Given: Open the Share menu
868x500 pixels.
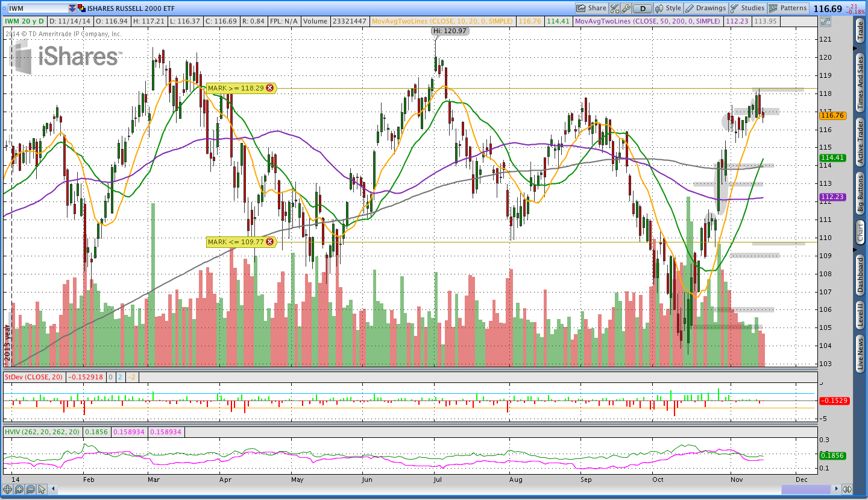Looking at the screenshot, I should 591,8.
